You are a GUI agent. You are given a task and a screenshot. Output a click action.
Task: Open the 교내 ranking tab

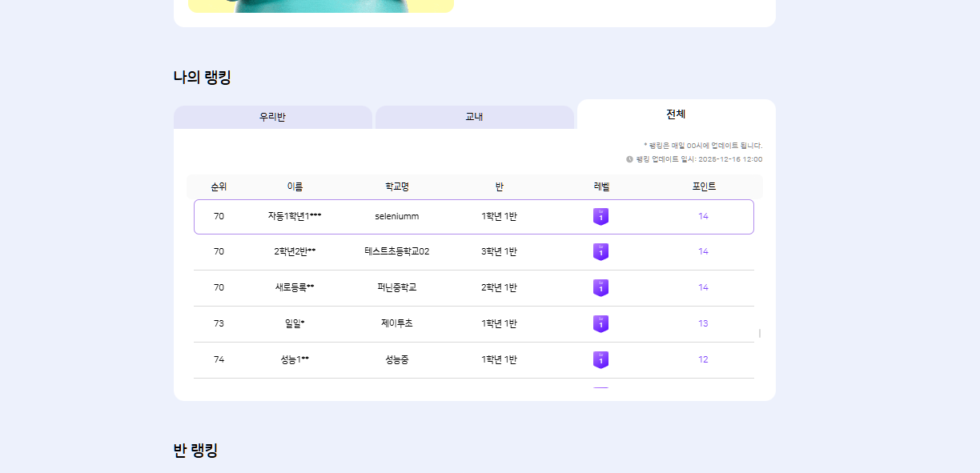(474, 117)
